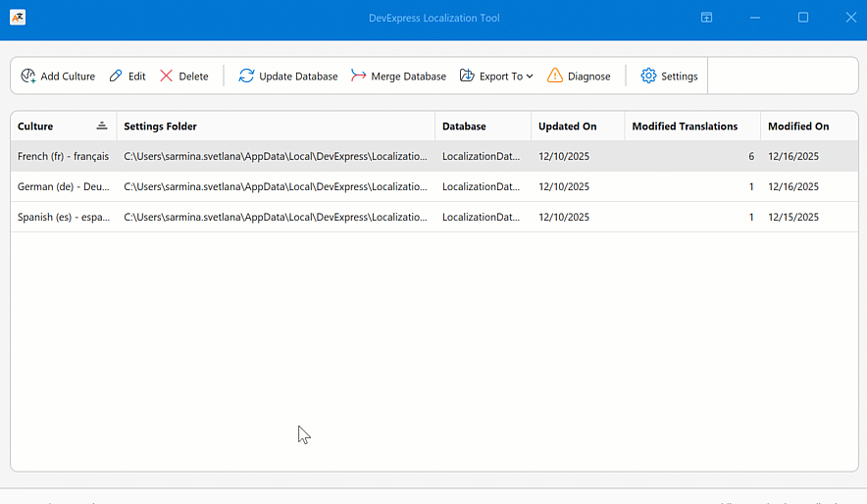The width and height of the screenshot is (867, 504).
Task: Click the Export To label
Action: (500, 76)
